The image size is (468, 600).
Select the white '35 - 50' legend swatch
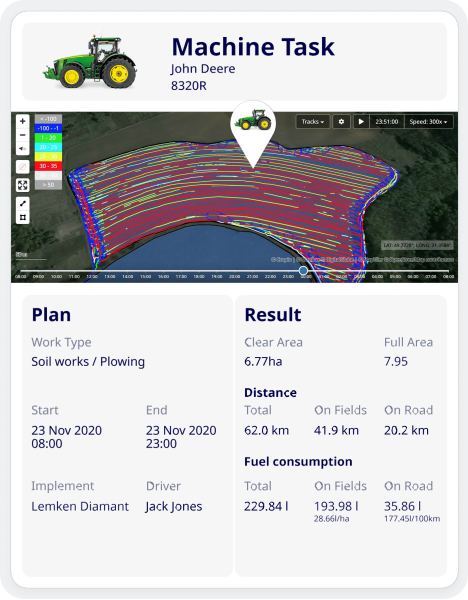point(48,175)
